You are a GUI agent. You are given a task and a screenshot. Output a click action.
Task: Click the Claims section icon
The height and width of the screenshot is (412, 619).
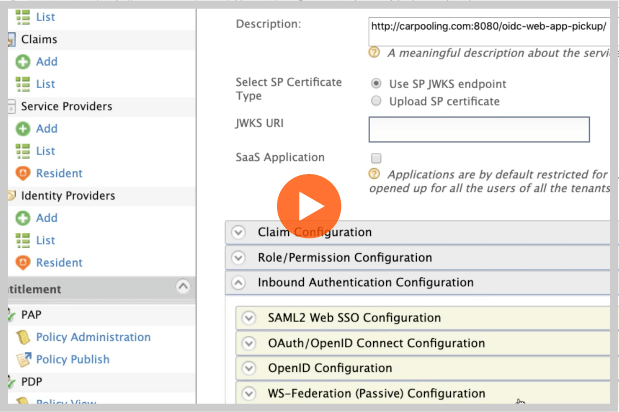(11, 39)
